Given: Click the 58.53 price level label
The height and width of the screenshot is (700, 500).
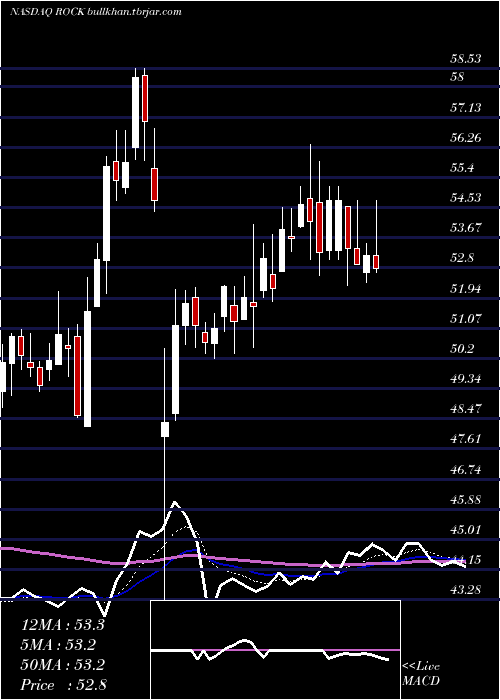Looking at the screenshot, I should 466,59.
